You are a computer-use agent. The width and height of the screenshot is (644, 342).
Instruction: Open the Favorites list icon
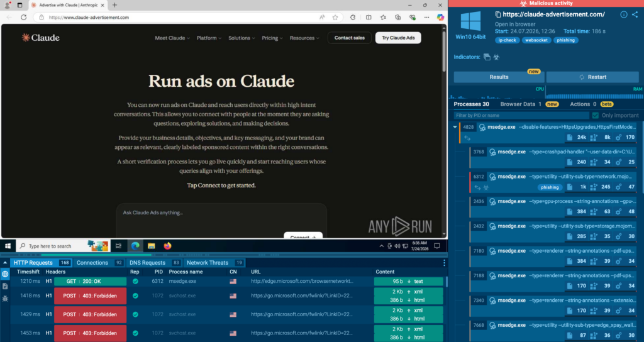pos(383,17)
